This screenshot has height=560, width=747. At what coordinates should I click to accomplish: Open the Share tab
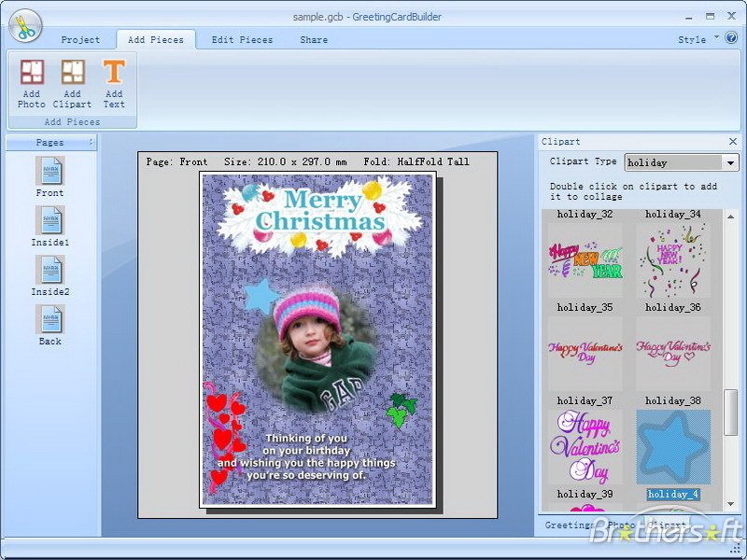(314, 40)
